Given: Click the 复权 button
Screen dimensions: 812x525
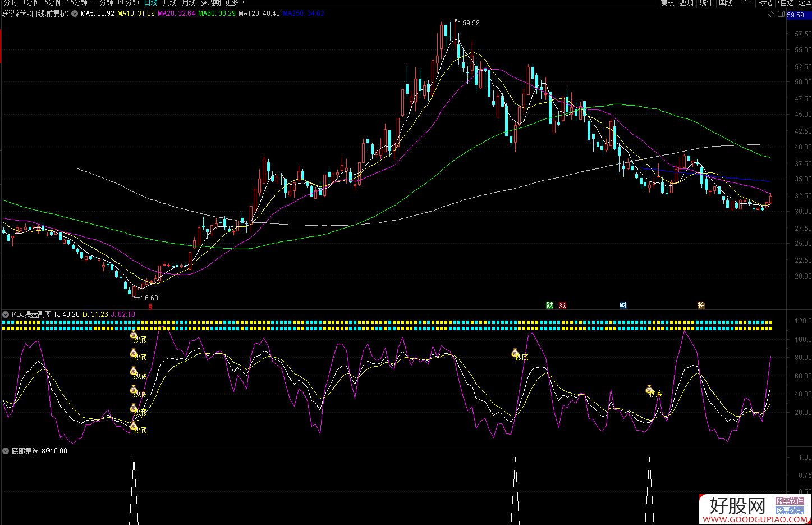Looking at the screenshot, I should click(x=667, y=3).
